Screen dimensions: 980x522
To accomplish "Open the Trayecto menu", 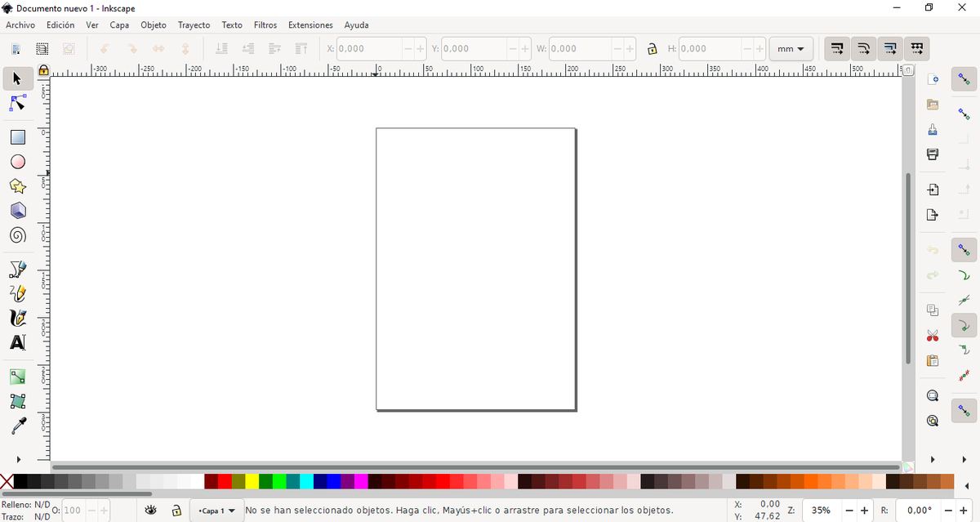I will pos(194,25).
